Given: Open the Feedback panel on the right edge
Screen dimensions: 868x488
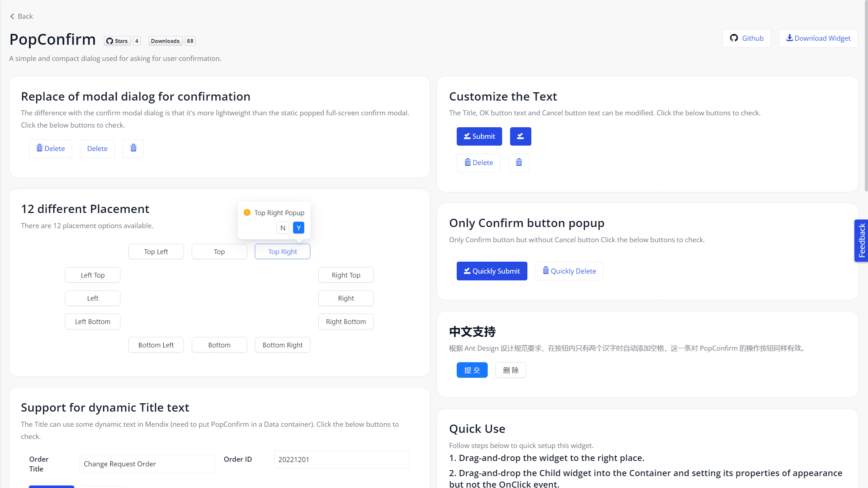Looking at the screenshot, I should pos(862,240).
